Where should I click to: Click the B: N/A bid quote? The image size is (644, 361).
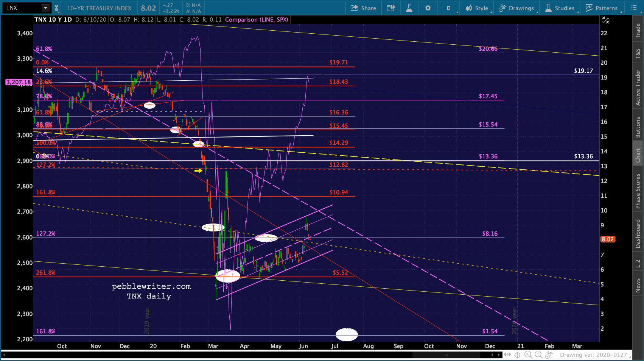(x=193, y=5)
